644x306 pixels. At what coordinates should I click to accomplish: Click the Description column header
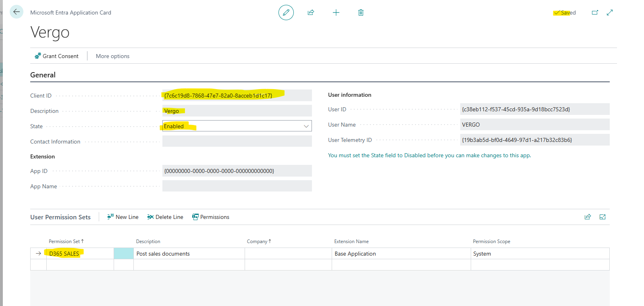pos(148,241)
